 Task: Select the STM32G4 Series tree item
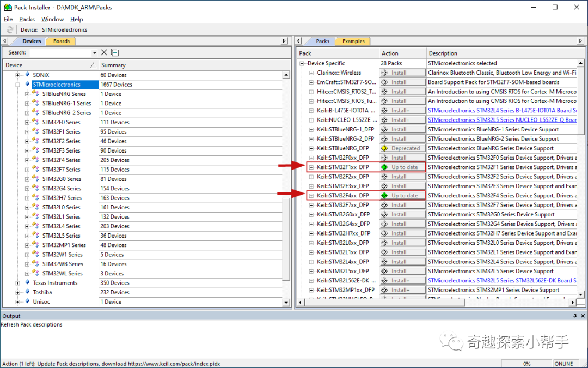62,188
